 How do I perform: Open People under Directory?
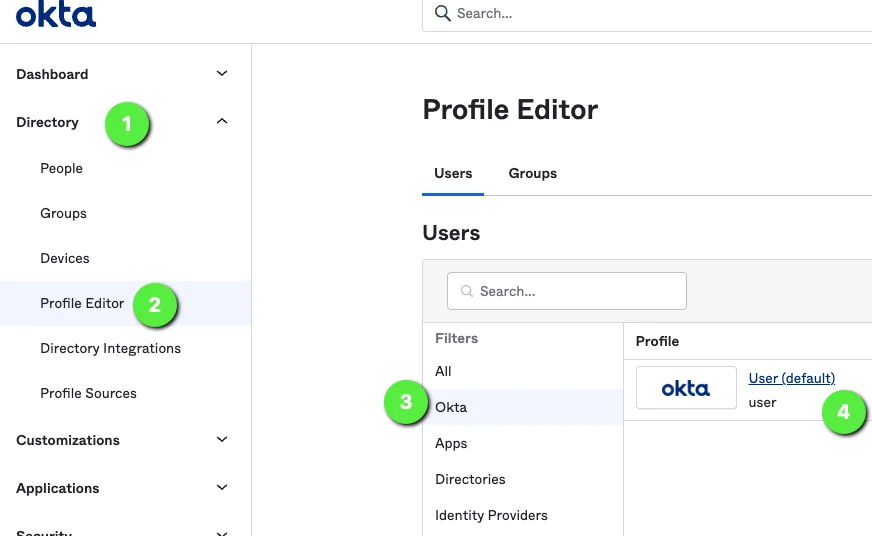point(61,168)
